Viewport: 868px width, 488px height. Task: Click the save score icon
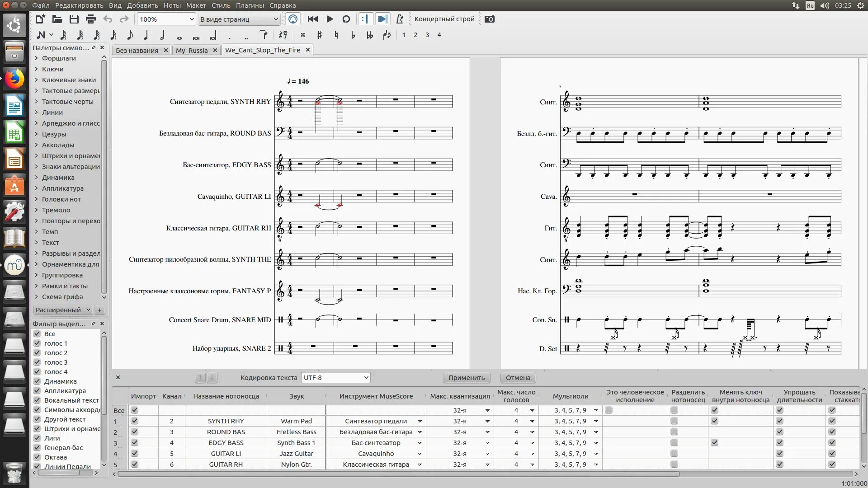pos(74,19)
